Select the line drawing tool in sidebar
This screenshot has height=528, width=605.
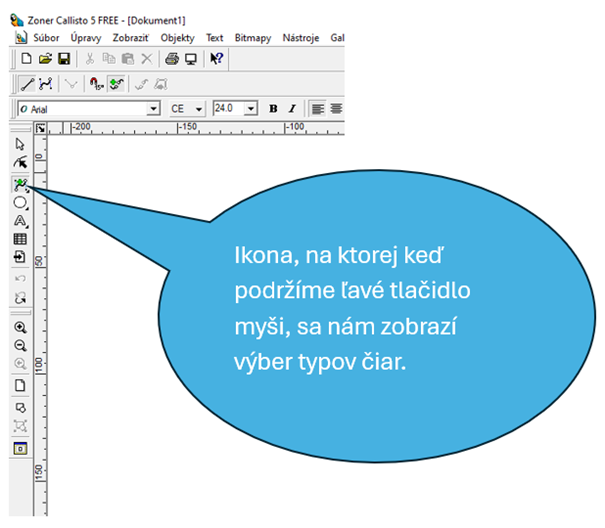coord(19,183)
